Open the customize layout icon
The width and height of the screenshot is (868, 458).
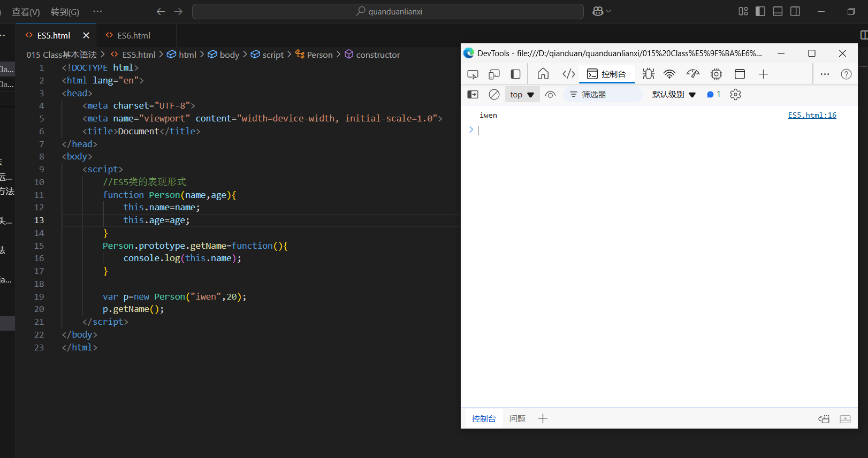(x=743, y=11)
